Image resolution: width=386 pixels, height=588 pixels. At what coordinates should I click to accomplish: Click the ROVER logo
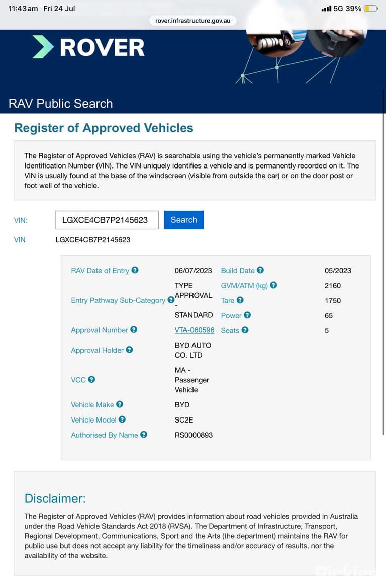(x=89, y=47)
